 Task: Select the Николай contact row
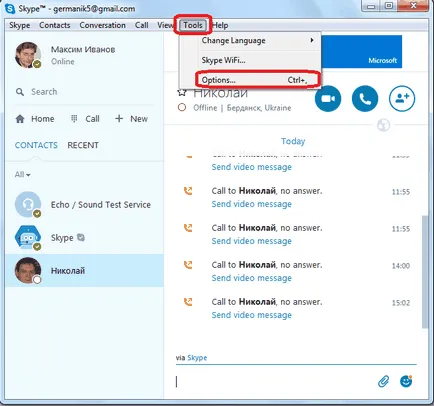[x=84, y=270]
